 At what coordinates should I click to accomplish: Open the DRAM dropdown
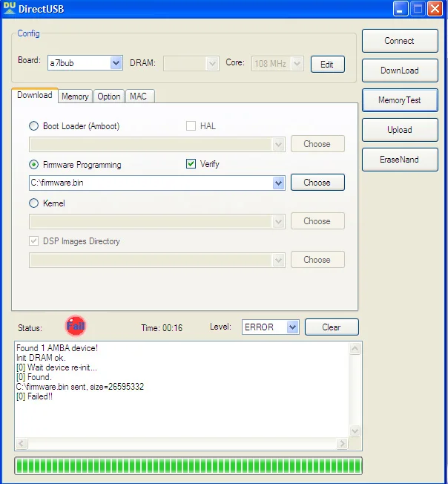[x=191, y=63]
